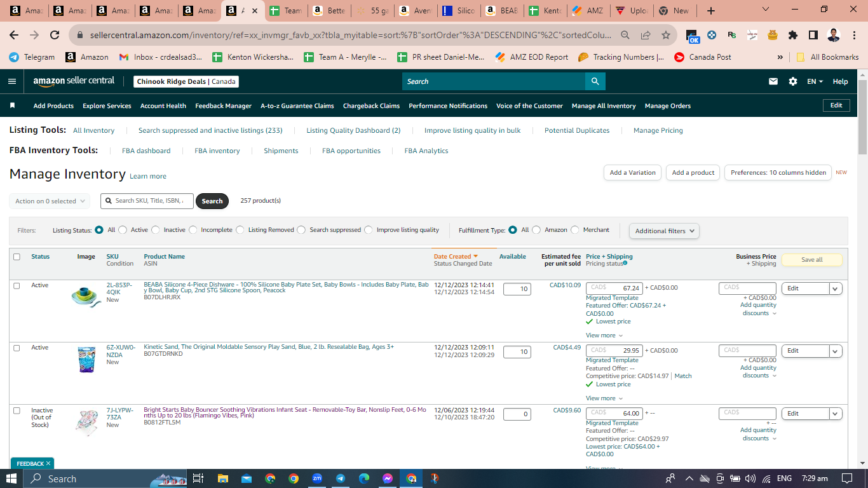Share this page using the share icon
This screenshot has width=868, height=488.
pos(646,35)
